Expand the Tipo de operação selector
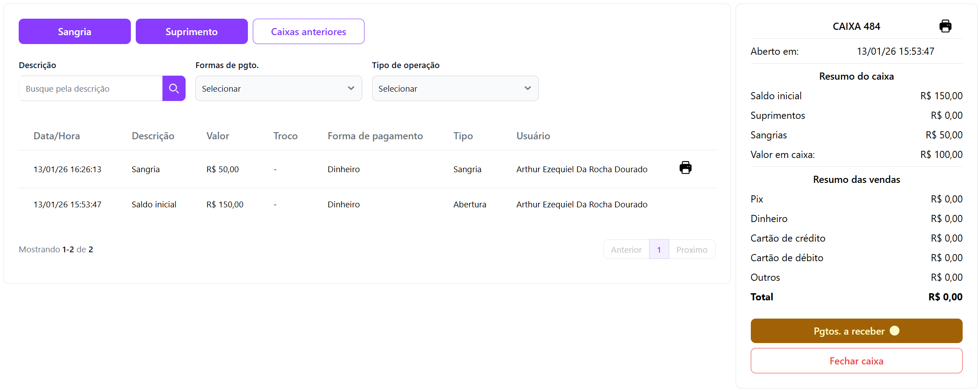 [455, 89]
